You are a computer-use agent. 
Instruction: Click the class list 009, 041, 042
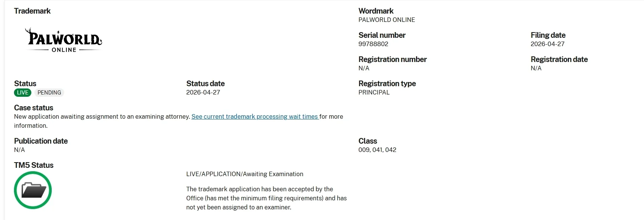point(377,150)
